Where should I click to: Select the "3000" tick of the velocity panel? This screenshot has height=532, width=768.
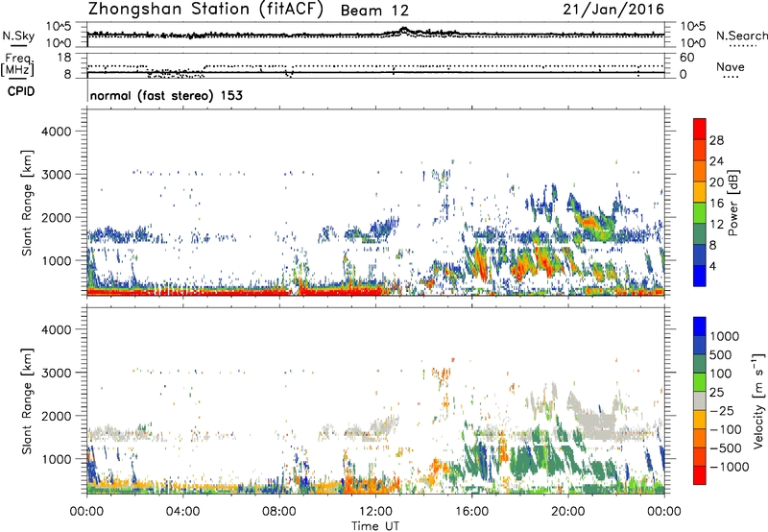[57, 373]
